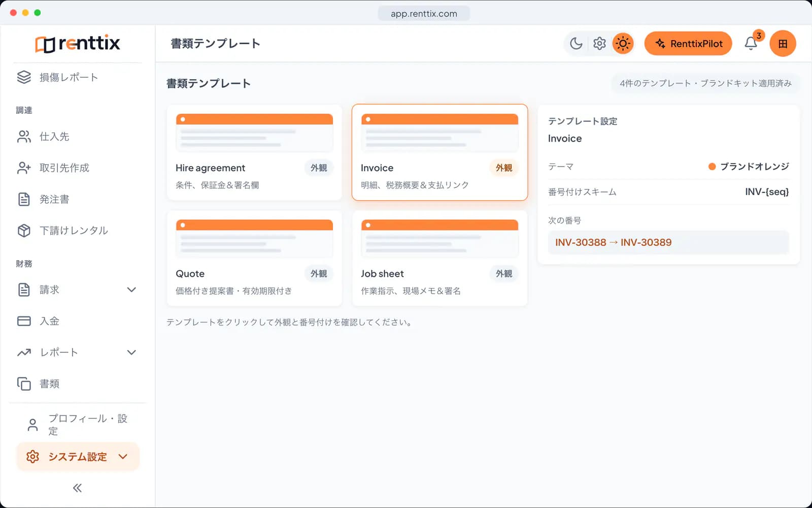Click the INV-{seq} numbering scheme value
Image resolution: width=812 pixels, height=508 pixels.
[767, 192]
